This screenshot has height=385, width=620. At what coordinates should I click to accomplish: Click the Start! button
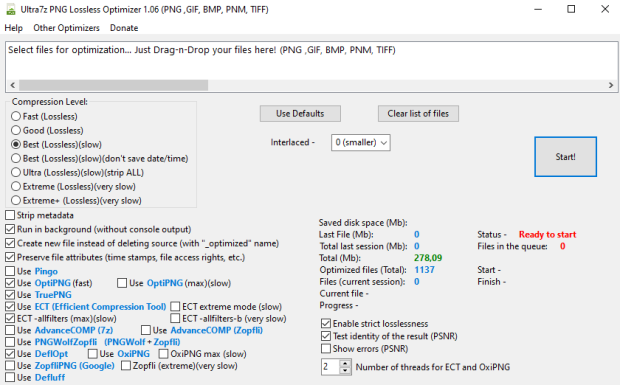[x=565, y=157]
